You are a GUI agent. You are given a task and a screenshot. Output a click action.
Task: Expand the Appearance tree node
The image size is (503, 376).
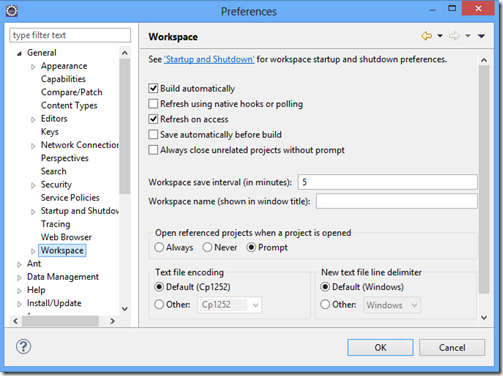point(33,67)
